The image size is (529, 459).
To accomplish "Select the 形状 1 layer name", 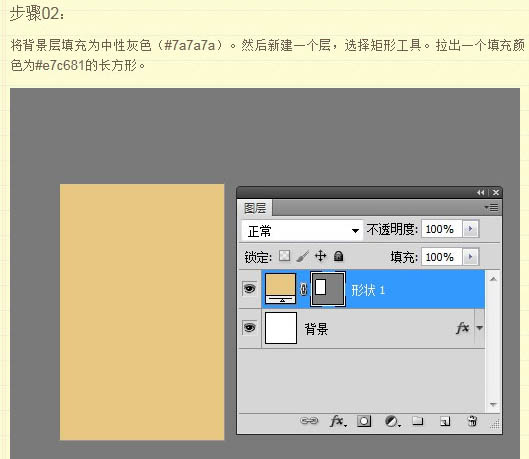I will [x=368, y=290].
